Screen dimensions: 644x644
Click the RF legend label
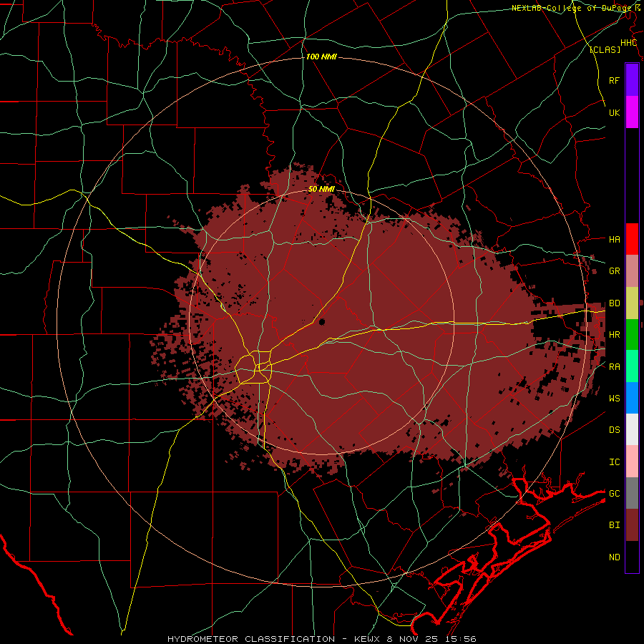click(614, 80)
